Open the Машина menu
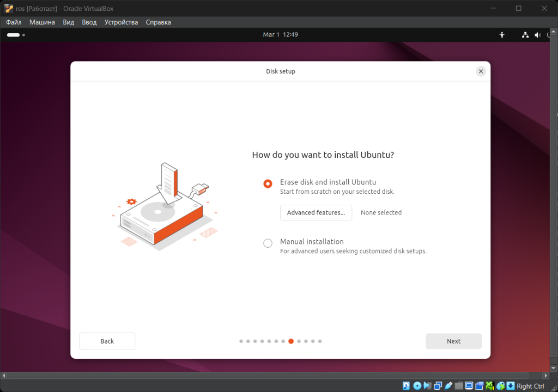The image size is (558, 392). pos(42,22)
